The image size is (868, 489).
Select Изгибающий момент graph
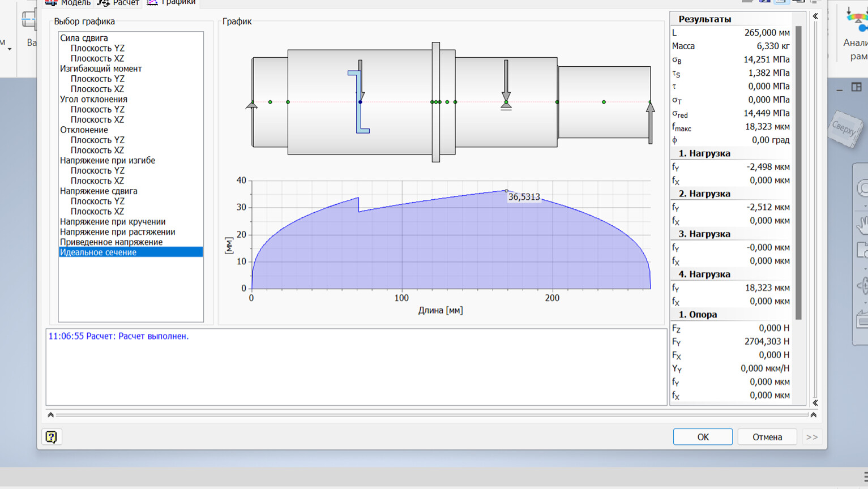click(x=101, y=68)
